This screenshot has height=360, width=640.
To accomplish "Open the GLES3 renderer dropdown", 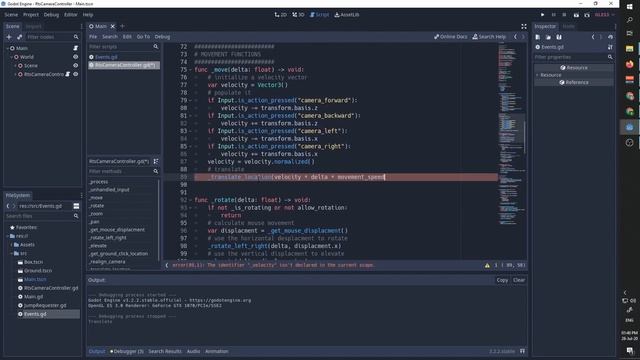I will click(604, 15).
